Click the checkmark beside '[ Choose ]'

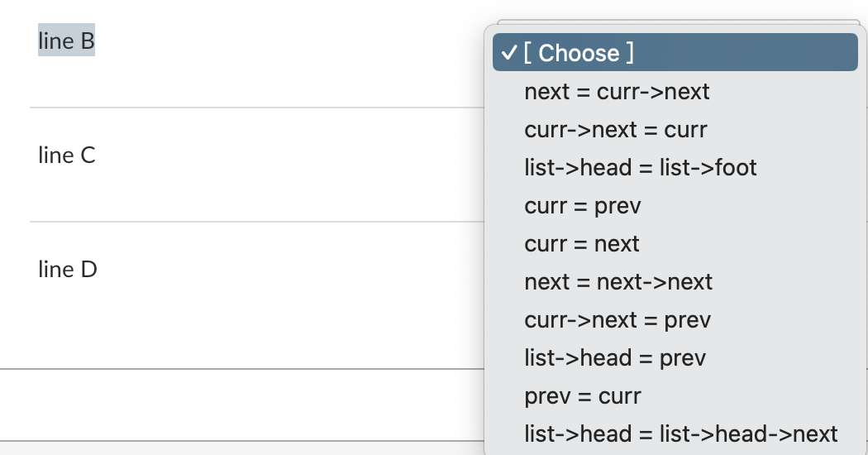(x=508, y=53)
